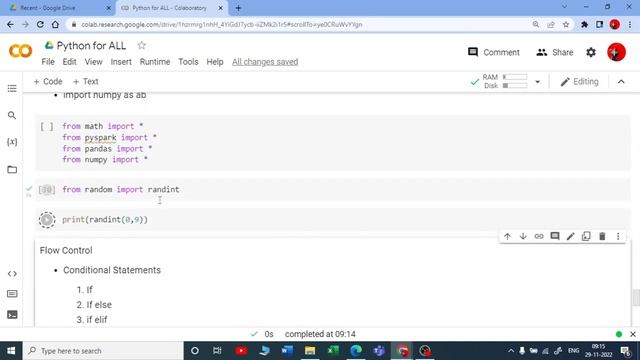The height and width of the screenshot is (360, 640).
Task: Open the Tools menu
Action: pos(188,62)
